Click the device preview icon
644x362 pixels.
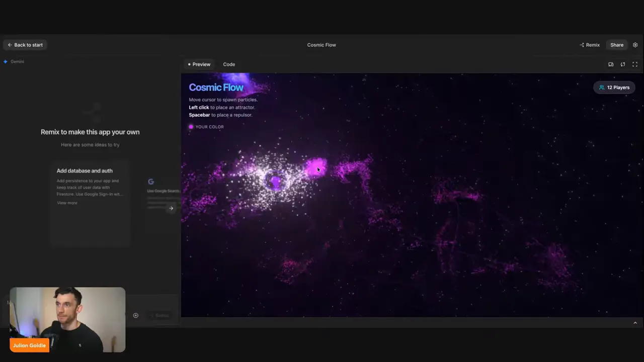click(611, 64)
